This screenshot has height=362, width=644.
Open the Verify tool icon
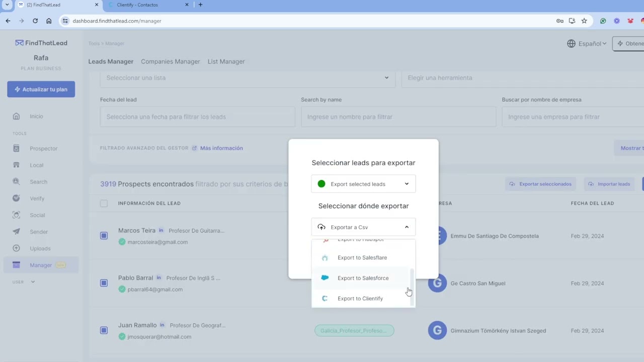16,198
